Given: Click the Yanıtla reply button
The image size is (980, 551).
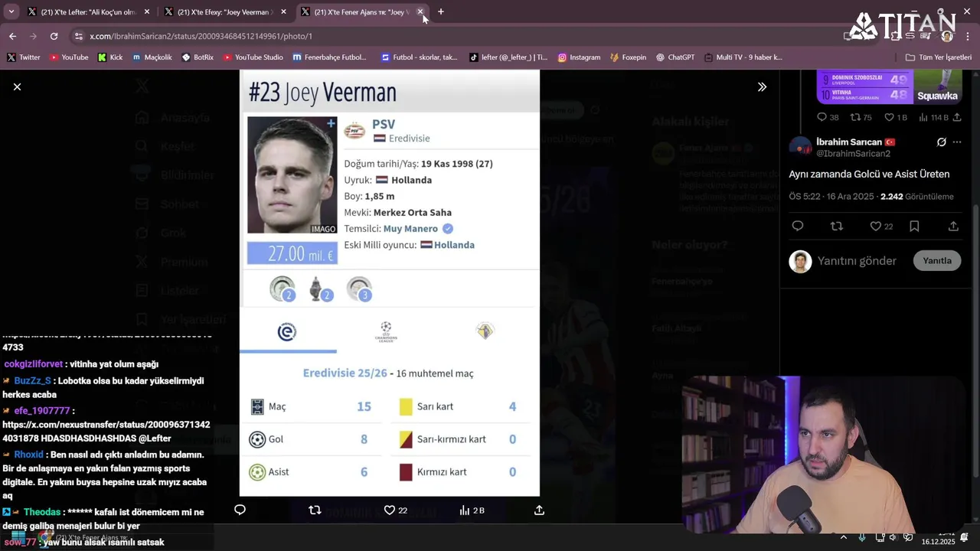Looking at the screenshot, I should coord(936,261).
